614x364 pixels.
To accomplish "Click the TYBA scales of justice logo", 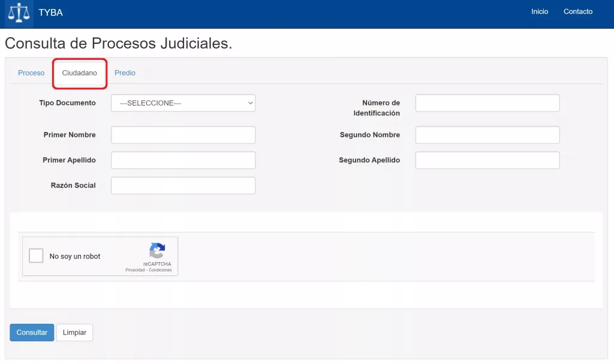I will (x=19, y=13).
